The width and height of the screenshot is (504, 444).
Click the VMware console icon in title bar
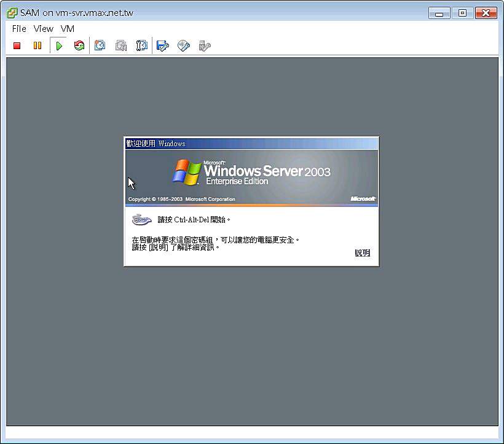coord(12,13)
